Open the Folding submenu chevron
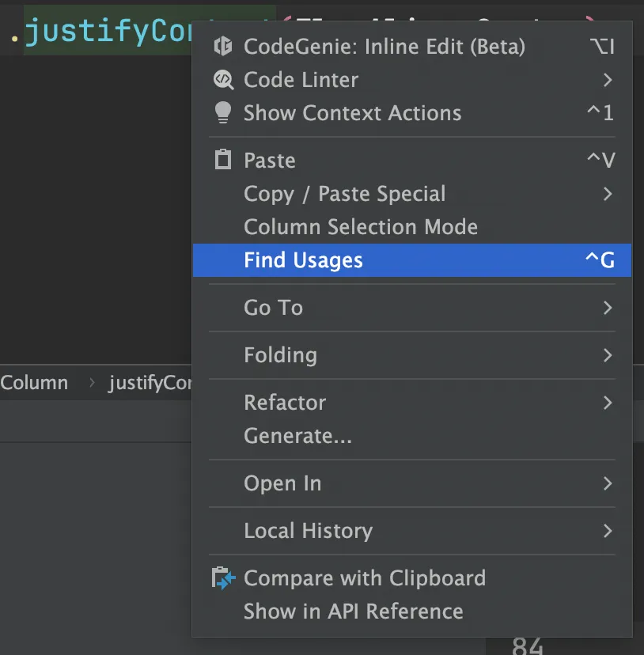 pyautogui.click(x=608, y=355)
